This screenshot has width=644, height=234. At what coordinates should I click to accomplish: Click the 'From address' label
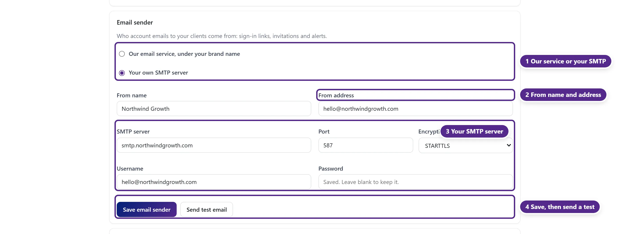click(x=336, y=95)
